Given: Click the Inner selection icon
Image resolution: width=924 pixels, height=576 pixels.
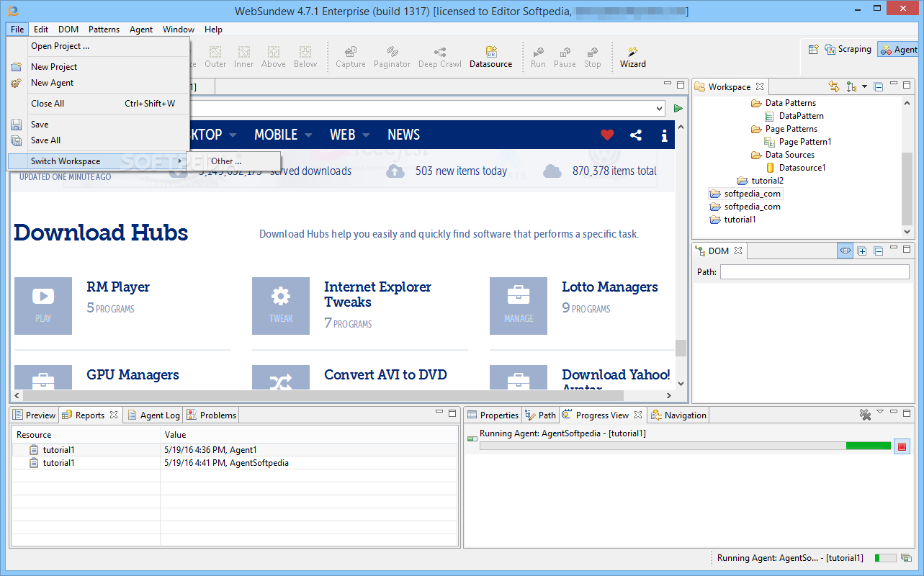Looking at the screenshot, I should pyautogui.click(x=244, y=53).
